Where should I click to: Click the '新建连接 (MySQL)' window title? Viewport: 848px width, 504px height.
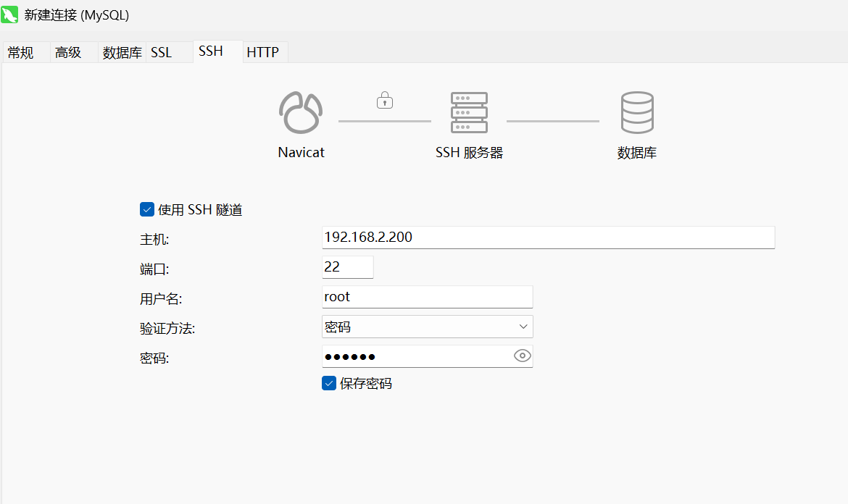[x=77, y=15]
